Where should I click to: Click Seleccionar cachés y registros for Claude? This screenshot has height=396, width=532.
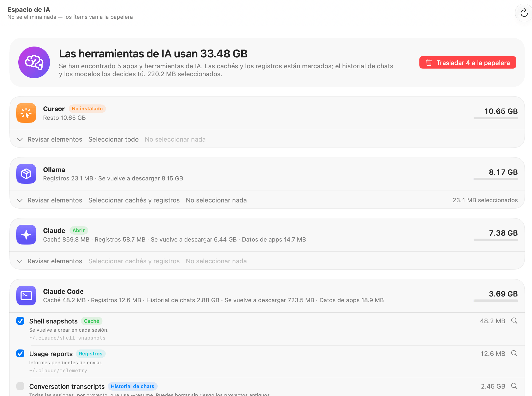click(x=134, y=261)
